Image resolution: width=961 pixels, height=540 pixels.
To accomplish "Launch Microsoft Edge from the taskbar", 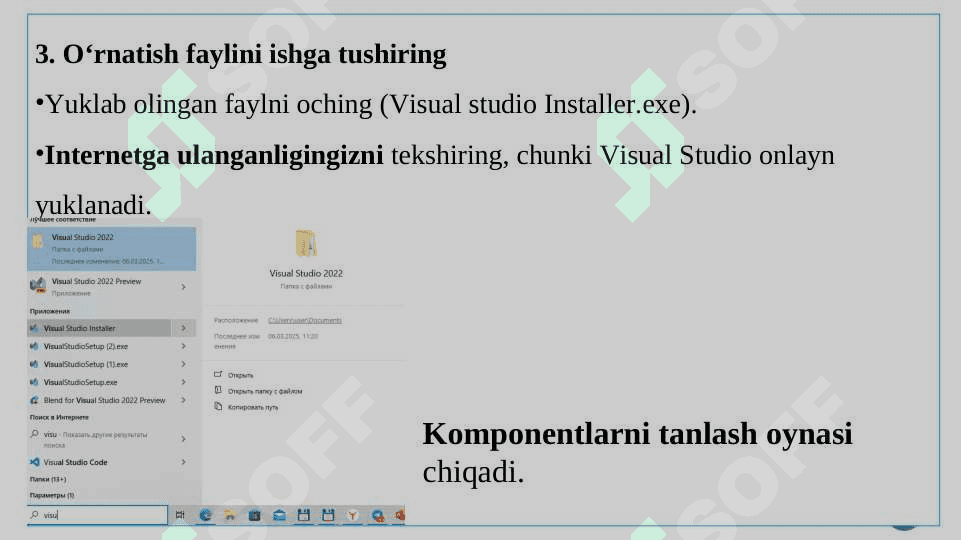I will 205,515.
